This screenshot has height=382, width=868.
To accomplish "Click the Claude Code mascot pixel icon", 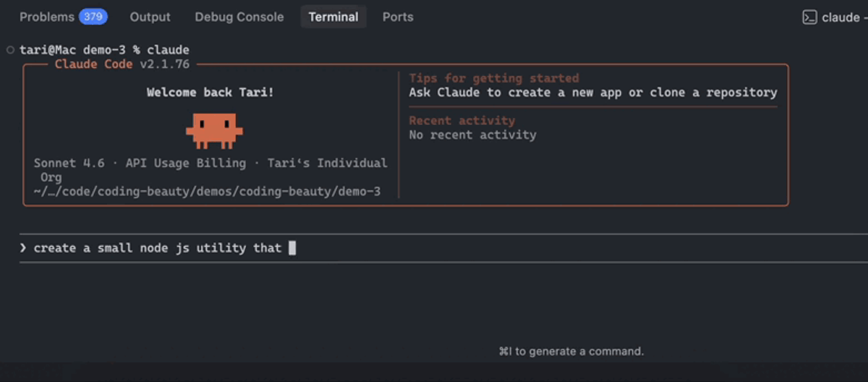I will point(214,130).
